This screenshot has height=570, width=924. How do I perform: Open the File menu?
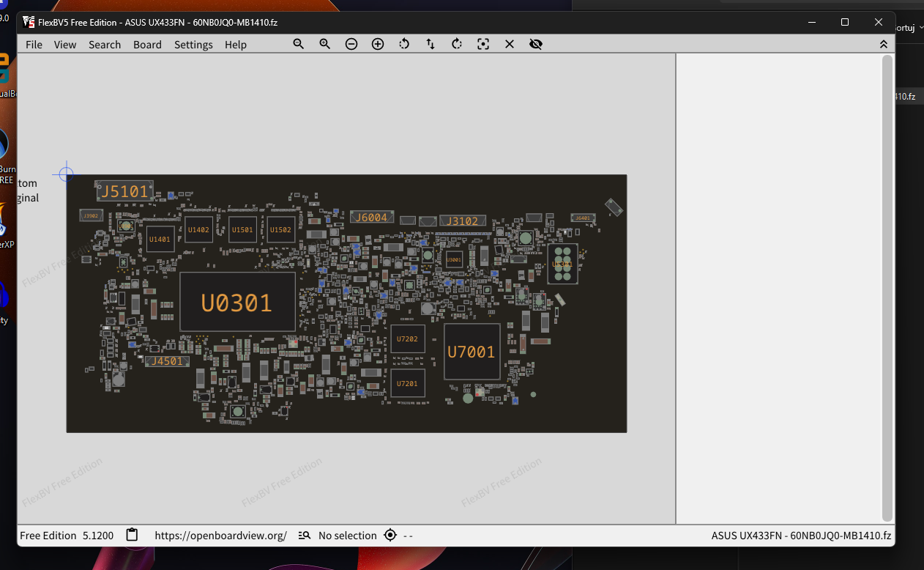34,45
